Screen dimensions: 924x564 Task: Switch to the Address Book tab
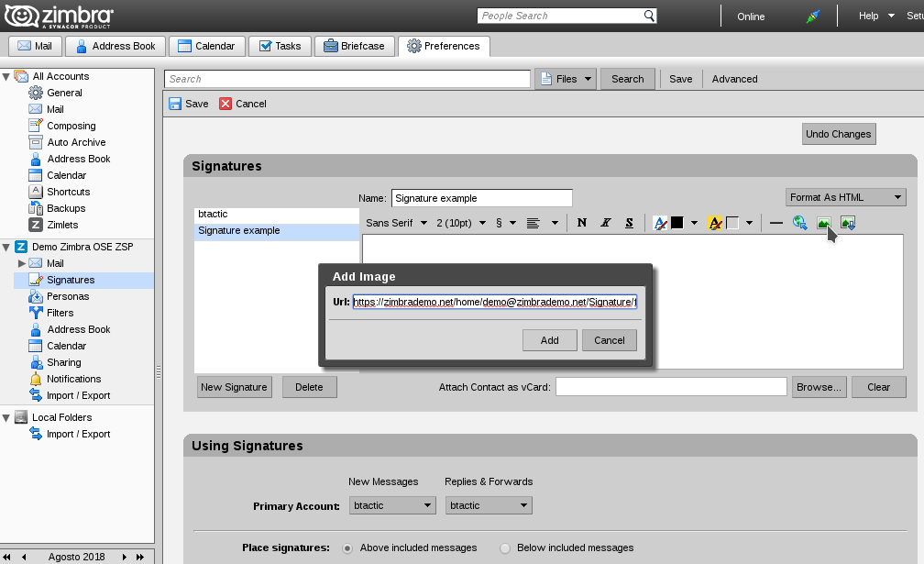[115, 46]
